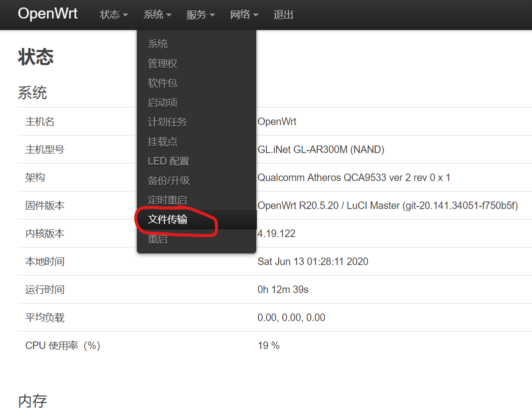Open 文件传输 menu item
Image resolution: width=532 pixels, height=410 pixels.
[x=196, y=220]
